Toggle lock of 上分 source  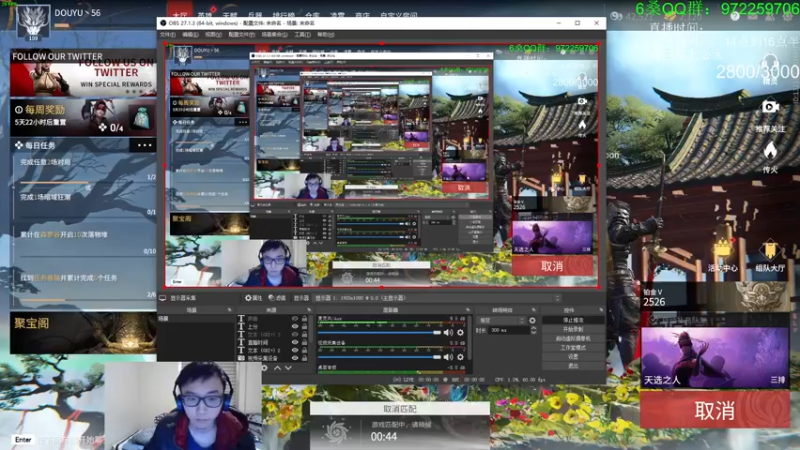pos(305,327)
